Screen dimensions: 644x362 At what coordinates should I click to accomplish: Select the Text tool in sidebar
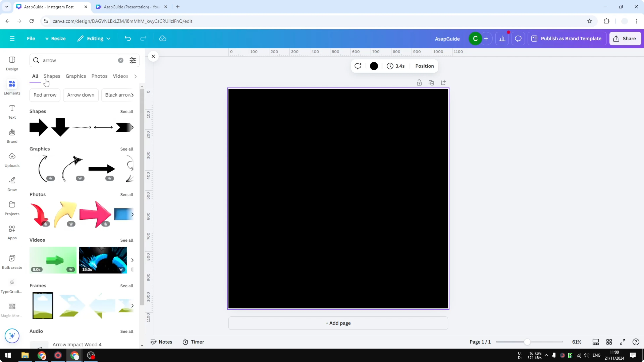[x=12, y=112]
